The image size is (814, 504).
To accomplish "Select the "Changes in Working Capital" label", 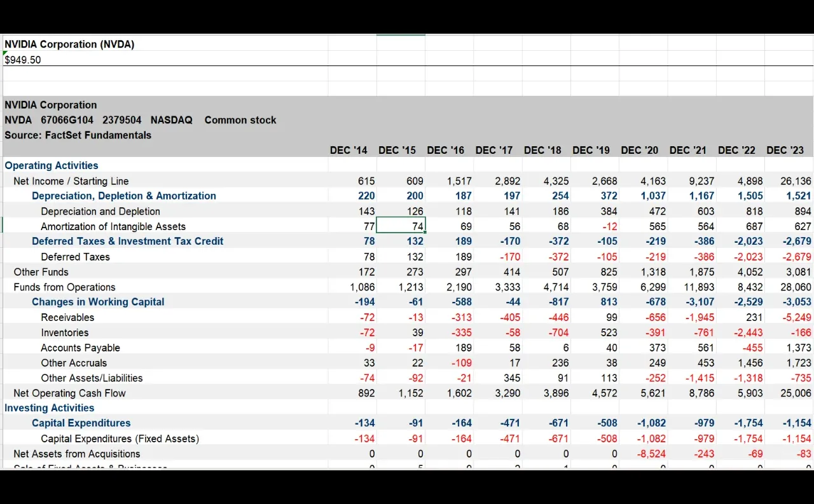I will click(x=98, y=302).
